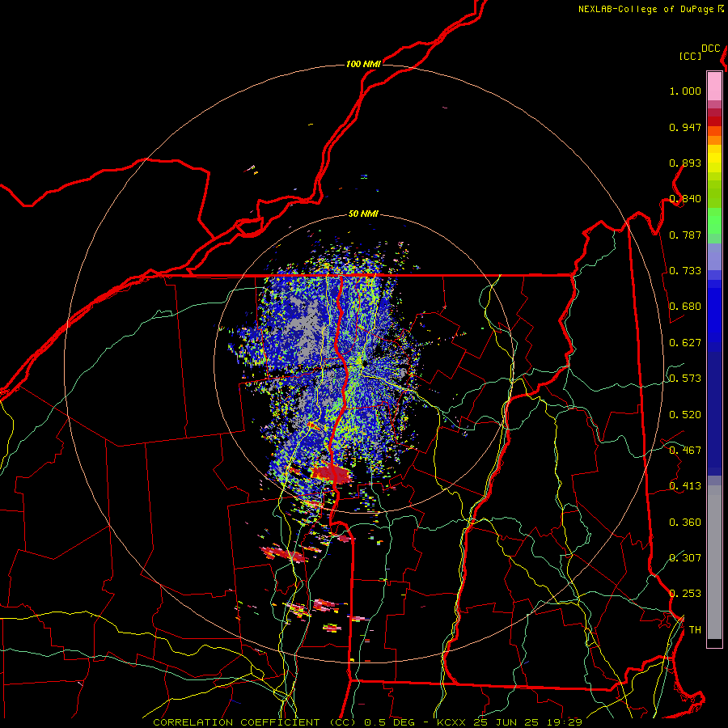728x728 pixels.
Task: Pick the pink segment of the color bar
Action: tap(714, 87)
